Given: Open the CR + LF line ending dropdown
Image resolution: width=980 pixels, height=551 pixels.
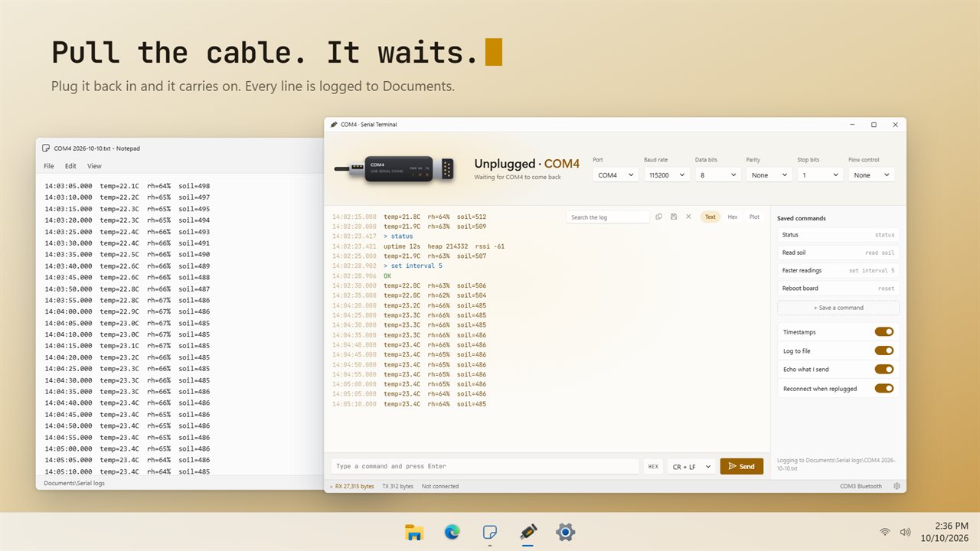Looking at the screenshot, I should (x=691, y=466).
